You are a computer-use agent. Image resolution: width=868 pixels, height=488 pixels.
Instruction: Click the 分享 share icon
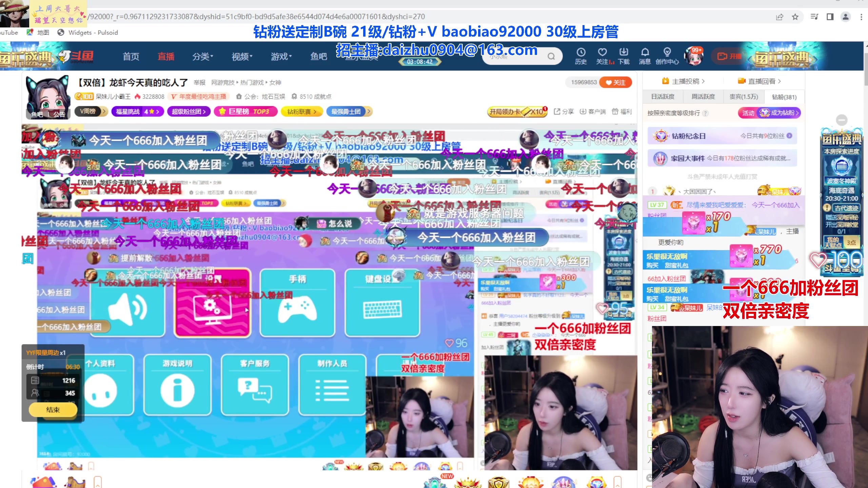pyautogui.click(x=564, y=111)
